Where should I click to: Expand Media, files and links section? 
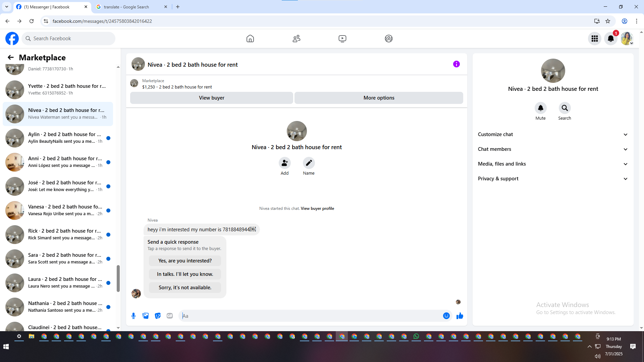[x=553, y=164]
